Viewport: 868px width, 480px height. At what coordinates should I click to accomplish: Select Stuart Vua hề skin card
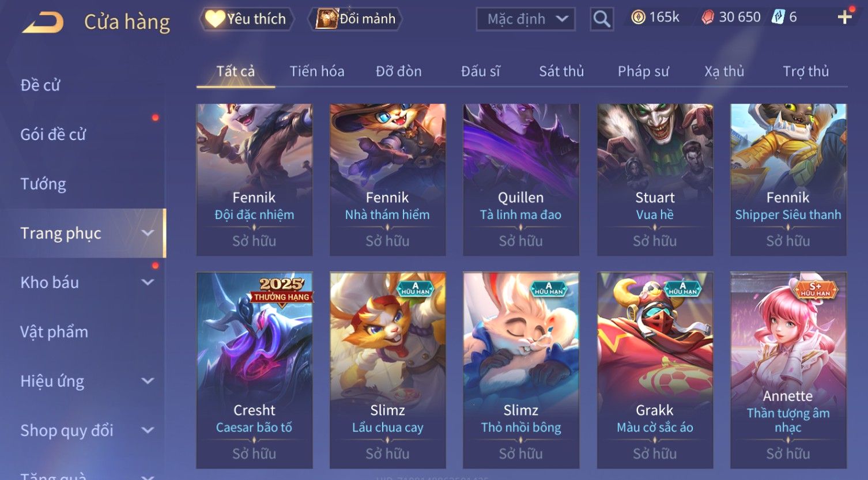(655, 180)
